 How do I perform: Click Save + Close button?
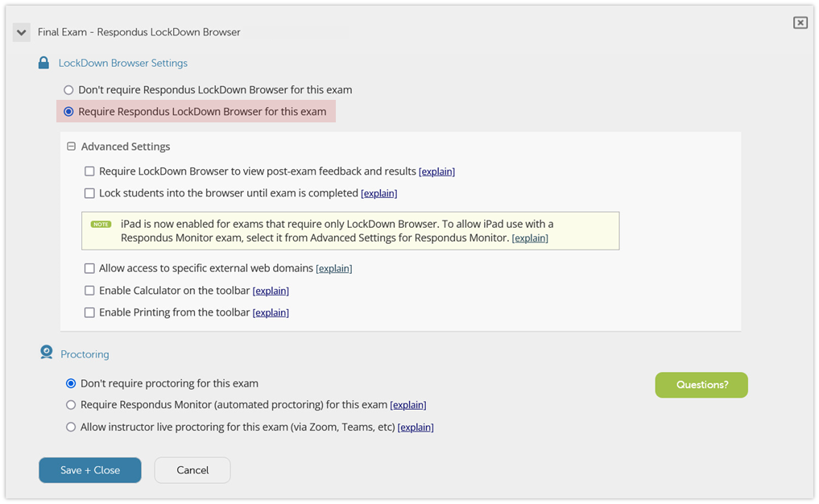(90, 470)
